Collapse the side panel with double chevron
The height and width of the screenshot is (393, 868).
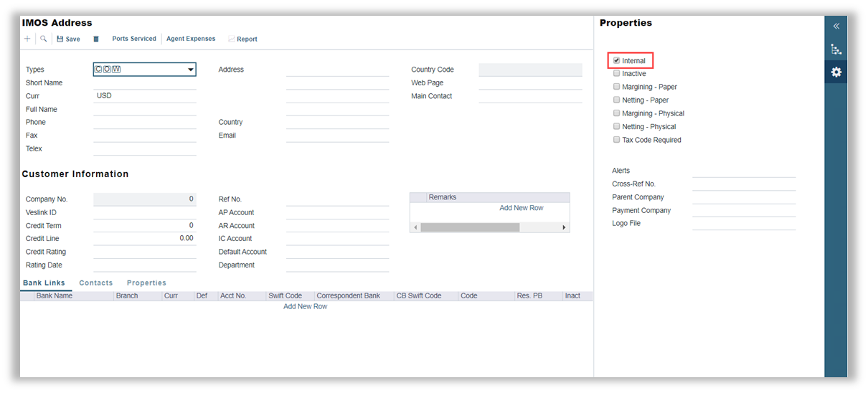[x=836, y=26]
